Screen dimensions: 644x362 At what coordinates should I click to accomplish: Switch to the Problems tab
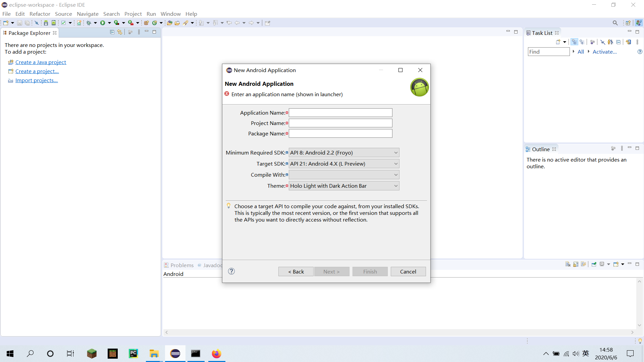179,265
